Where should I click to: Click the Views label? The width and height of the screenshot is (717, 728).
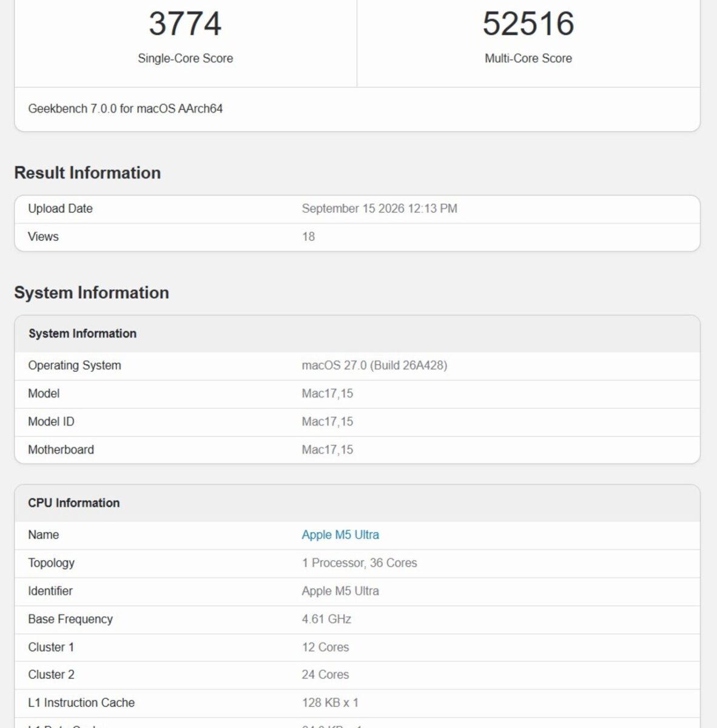coord(43,237)
